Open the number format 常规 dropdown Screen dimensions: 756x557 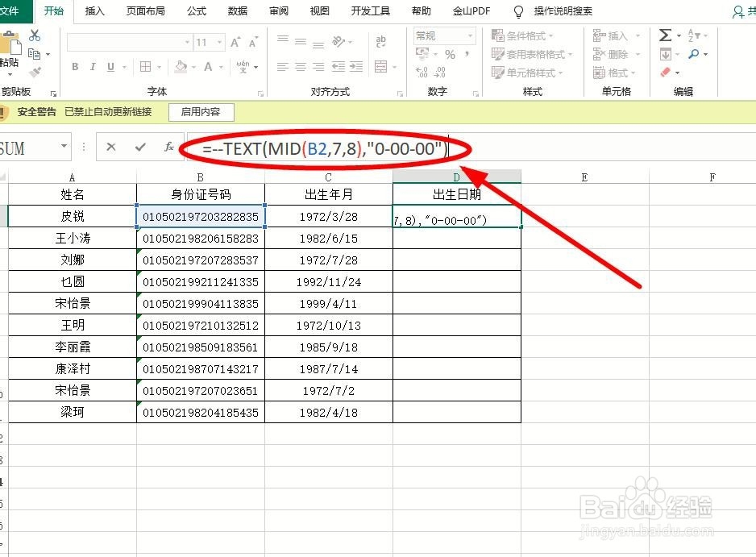click(470, 36)
